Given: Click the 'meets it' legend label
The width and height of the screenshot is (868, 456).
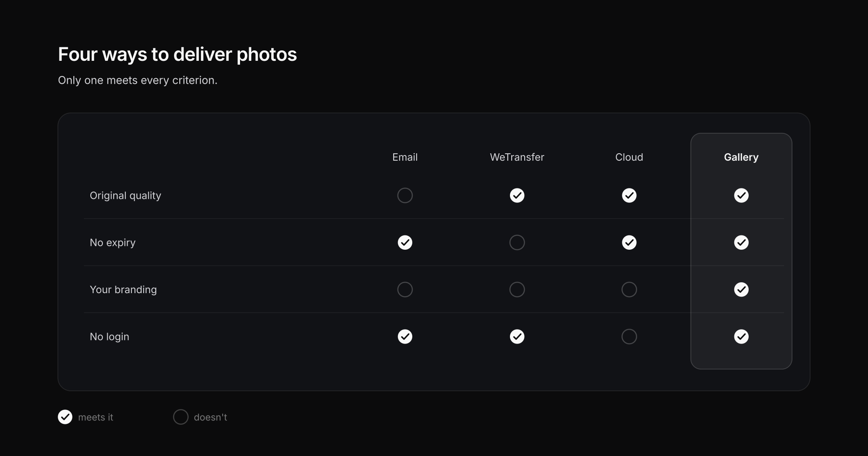Looking at the screenshot, I should [95, 417].
